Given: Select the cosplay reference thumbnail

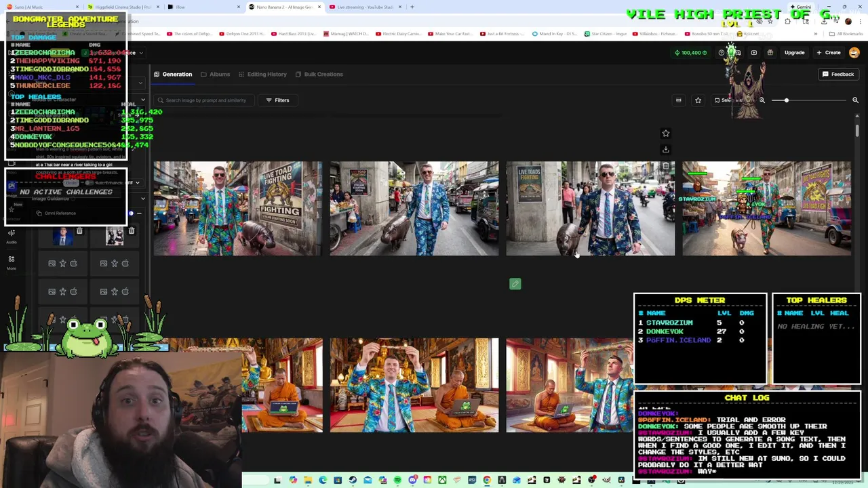Looking at the screenshot, I should [115, 237].
